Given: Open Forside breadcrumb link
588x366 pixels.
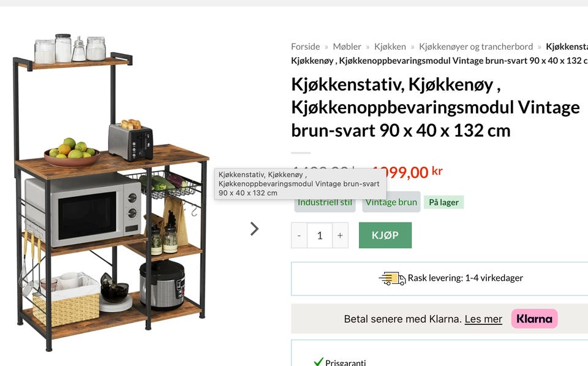Looking at the screenshot, I should click(305, 47).
